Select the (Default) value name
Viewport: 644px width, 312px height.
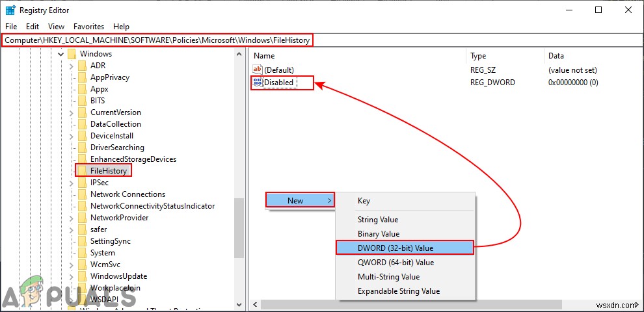pos(279,70)
